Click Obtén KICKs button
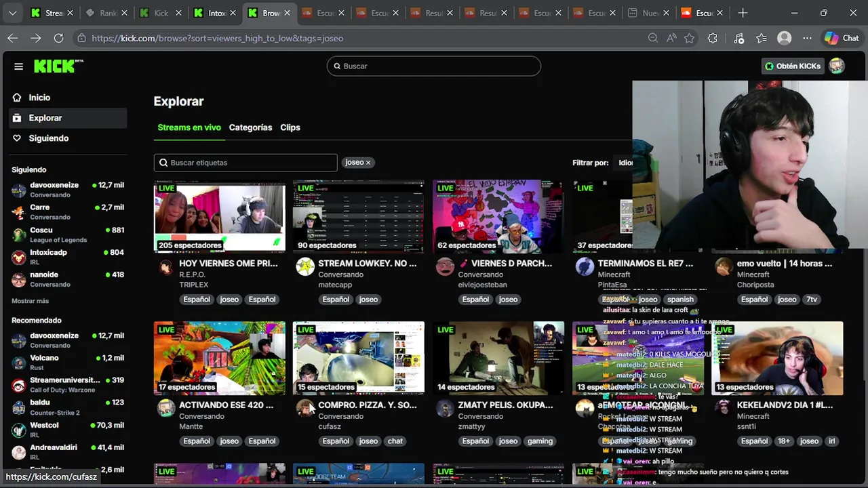868x488 pixels. (x=793, y=66)
